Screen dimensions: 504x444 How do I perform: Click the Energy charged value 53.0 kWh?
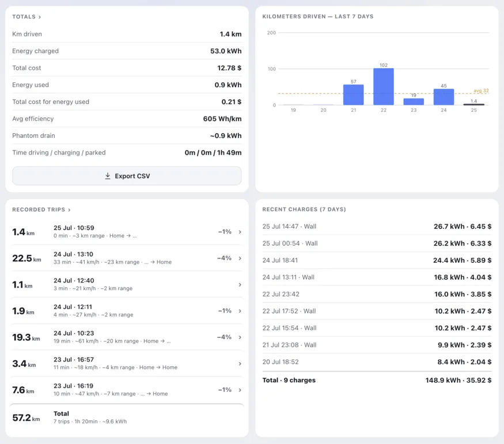226,51
